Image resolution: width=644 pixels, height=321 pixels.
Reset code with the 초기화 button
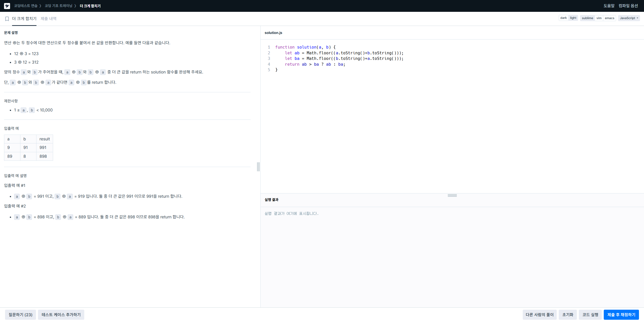(568, 315)
